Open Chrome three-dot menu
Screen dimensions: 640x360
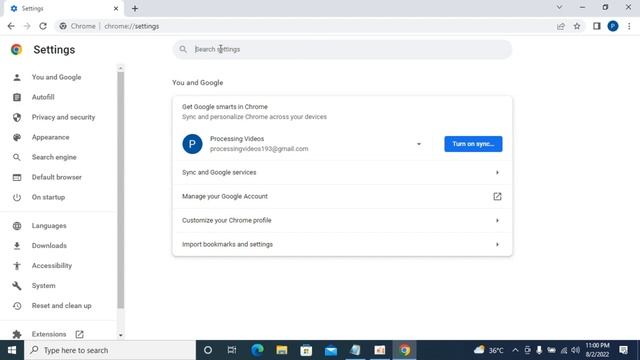[629, 26]
